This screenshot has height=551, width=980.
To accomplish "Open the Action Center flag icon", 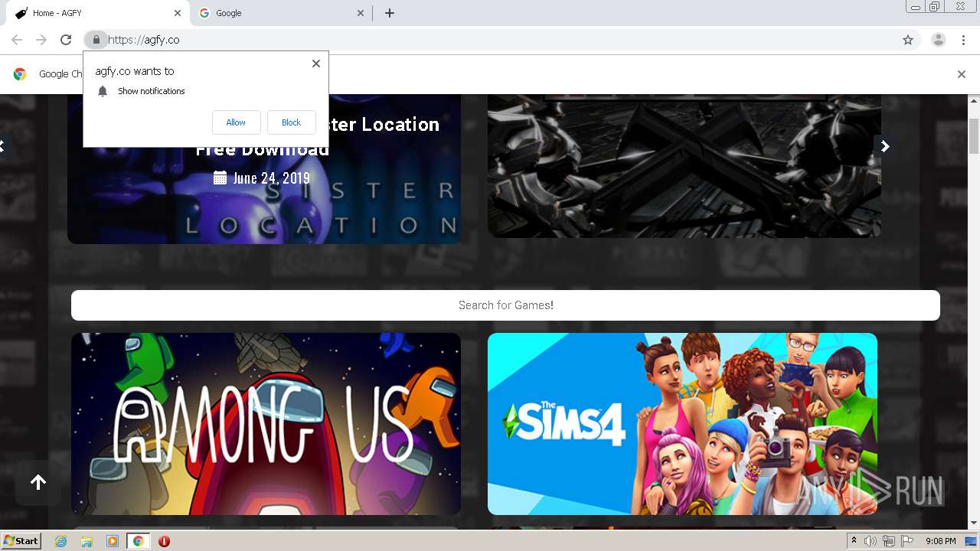I will point(907,541).
